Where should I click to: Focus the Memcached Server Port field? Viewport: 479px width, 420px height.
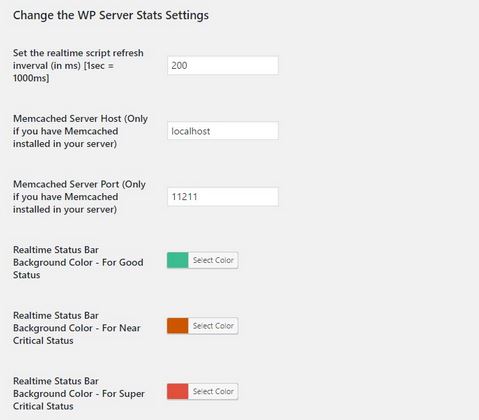(223, 197)
